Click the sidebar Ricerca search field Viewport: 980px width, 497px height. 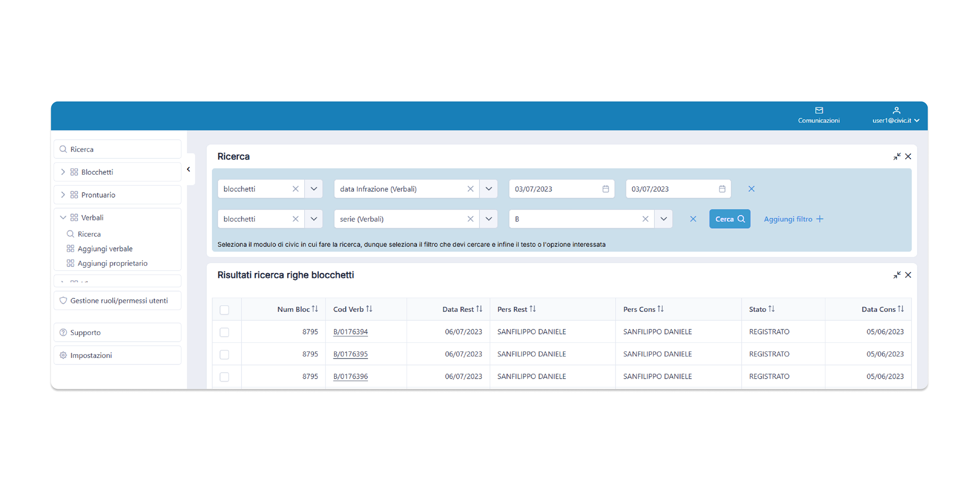click(x=118, y=149)
